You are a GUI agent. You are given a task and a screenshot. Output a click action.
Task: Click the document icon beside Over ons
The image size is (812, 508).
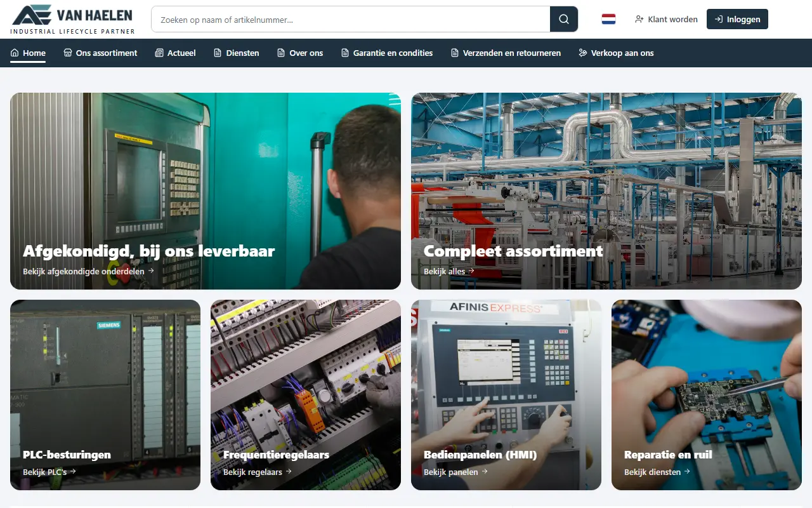[x=281, y=53]
